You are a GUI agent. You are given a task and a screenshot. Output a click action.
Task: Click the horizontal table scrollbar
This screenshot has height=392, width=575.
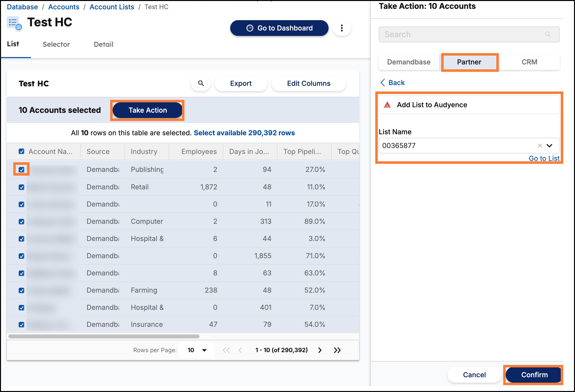[104, 337]
